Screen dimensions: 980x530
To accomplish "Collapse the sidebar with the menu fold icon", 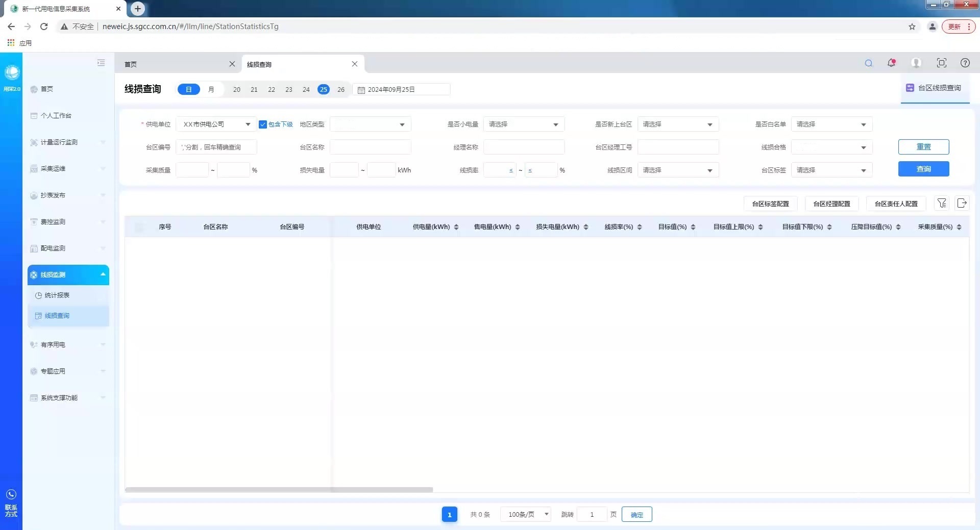I will tap(101, 63).
